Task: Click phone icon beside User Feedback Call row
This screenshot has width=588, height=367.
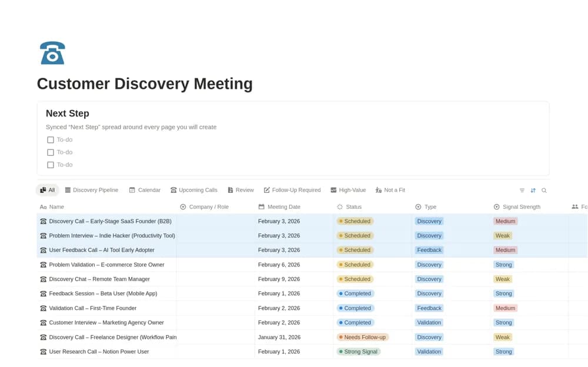Action: 43,251
